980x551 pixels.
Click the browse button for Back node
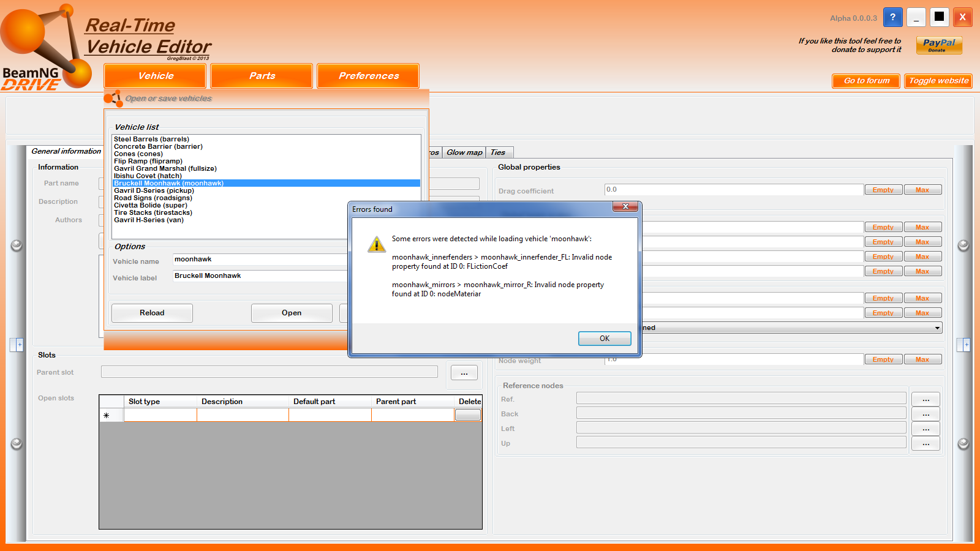[925, 414]
